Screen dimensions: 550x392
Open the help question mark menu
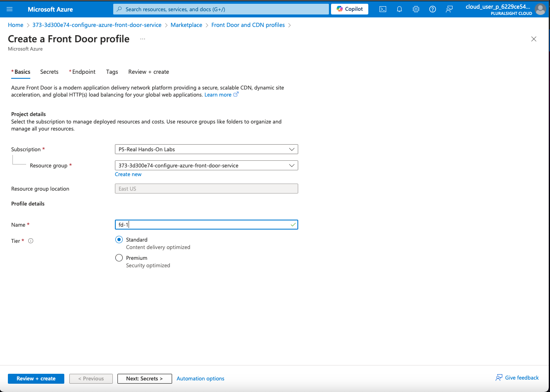pos(433,9)
